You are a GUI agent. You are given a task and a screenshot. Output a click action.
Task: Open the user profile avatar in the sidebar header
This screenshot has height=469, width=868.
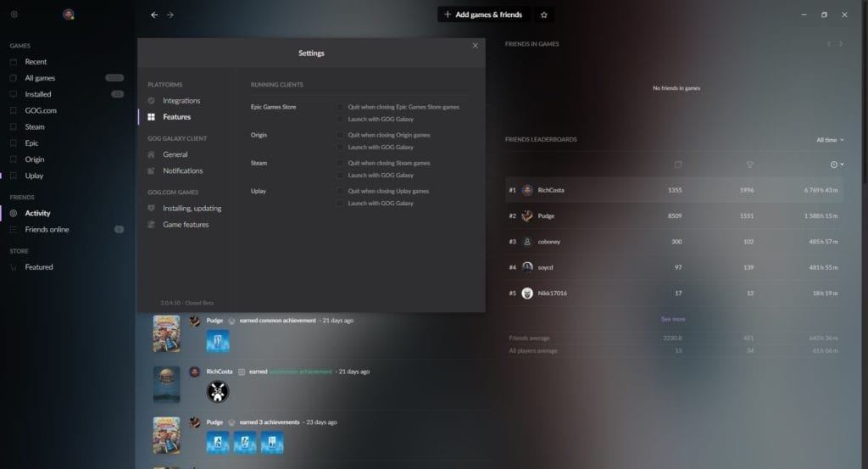coord(69,14)
